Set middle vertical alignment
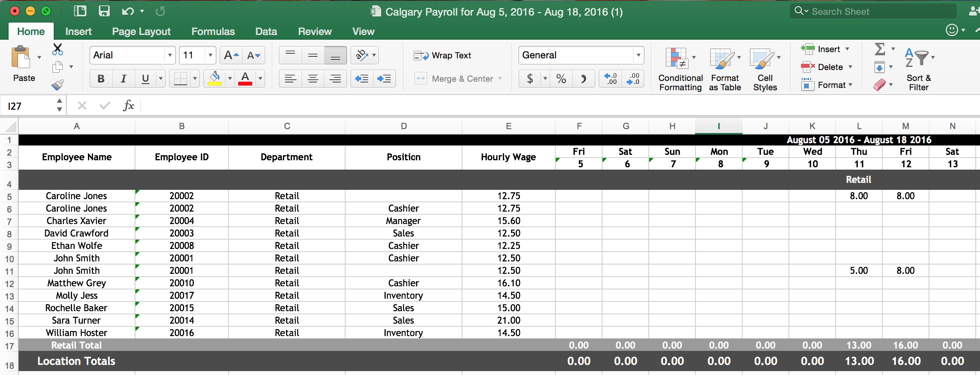The height and width of the screenshot is (375, 980). point(313,55)
